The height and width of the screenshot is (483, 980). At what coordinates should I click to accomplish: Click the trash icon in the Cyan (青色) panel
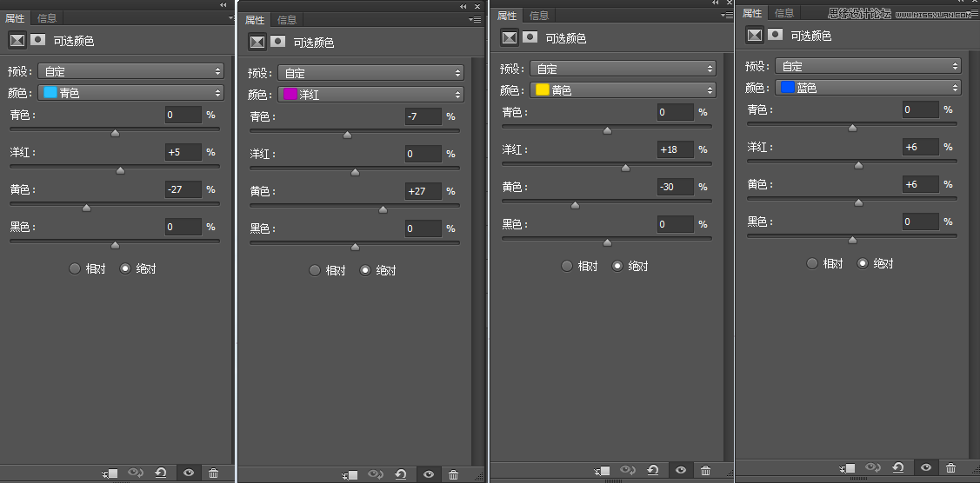pos(214,473)
